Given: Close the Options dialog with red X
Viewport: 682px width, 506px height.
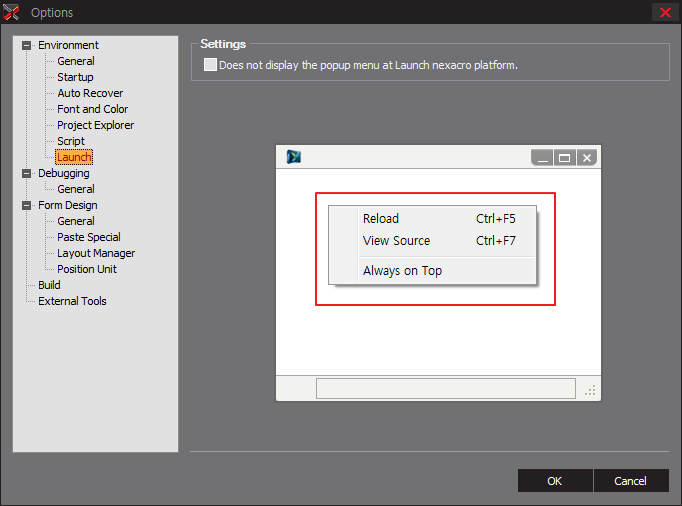Looking at the screenshot, I should (665, 13).
